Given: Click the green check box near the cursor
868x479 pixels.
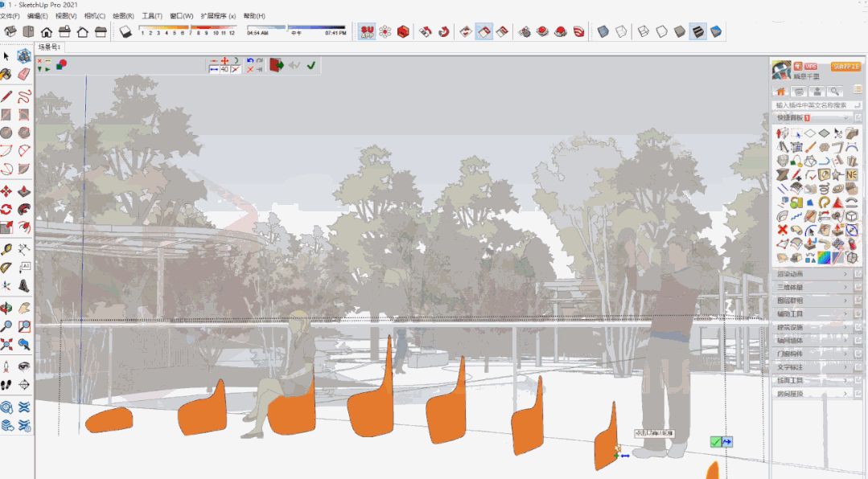Looking at the screenshot, I should point(716,442).
